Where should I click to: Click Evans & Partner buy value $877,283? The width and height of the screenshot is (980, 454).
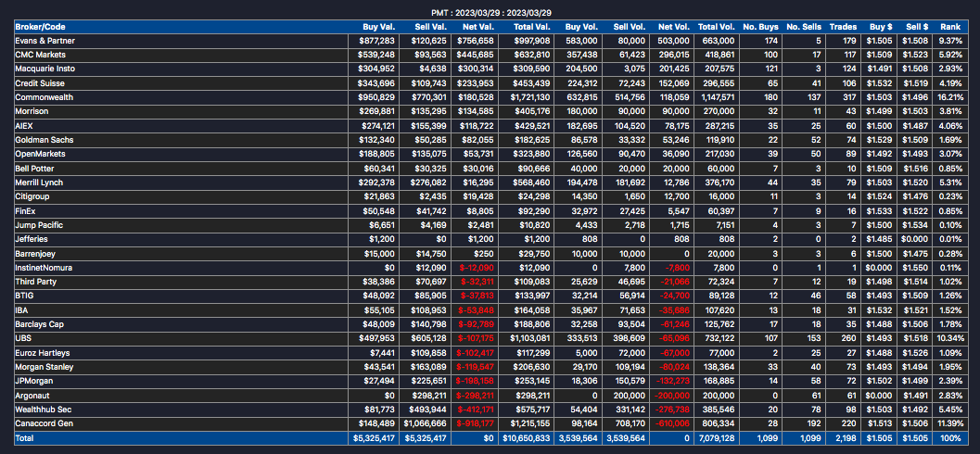click(x=376, y=41)
